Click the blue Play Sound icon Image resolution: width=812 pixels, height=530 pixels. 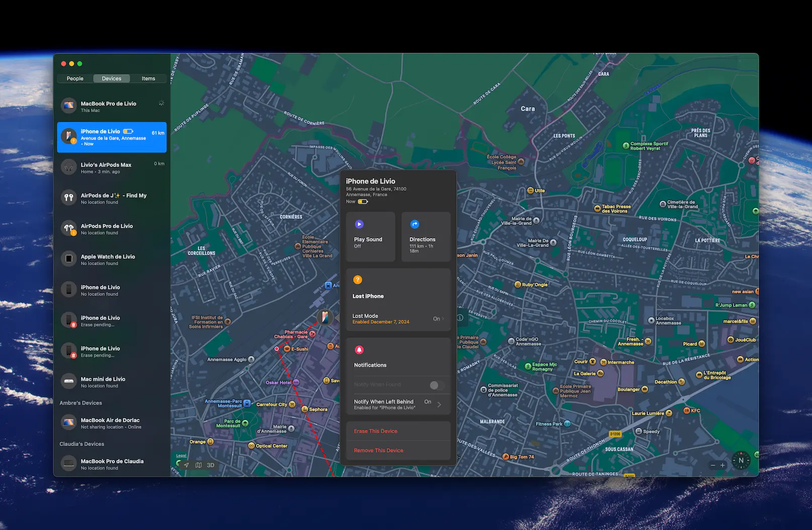[x=359, y=224]
